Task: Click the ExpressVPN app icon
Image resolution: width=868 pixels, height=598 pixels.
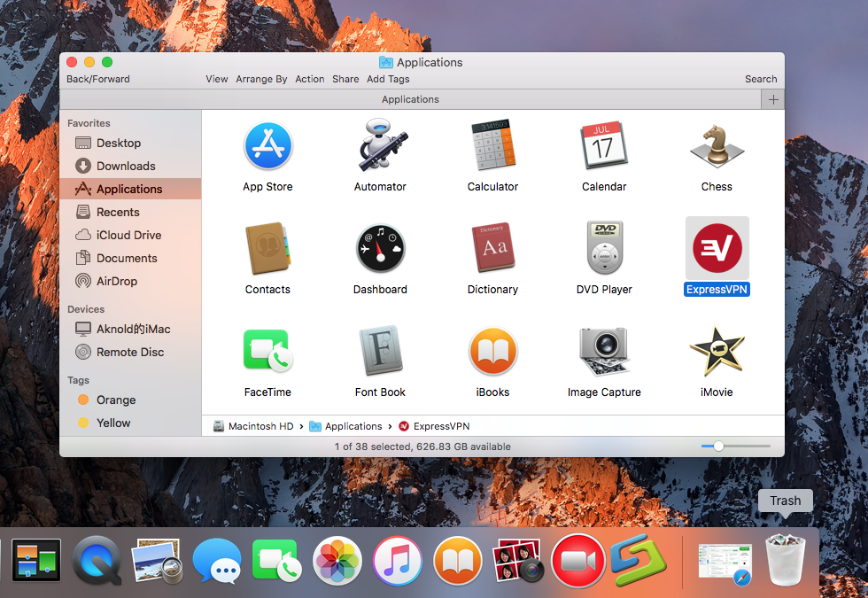Action: coord(717,248)
